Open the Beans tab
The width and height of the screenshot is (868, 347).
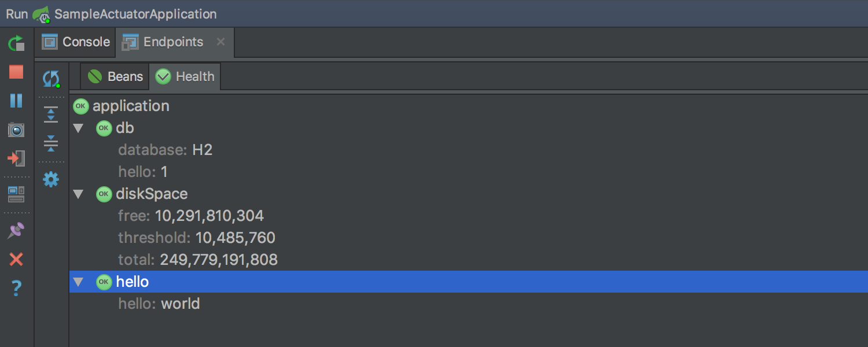(115, 77)
